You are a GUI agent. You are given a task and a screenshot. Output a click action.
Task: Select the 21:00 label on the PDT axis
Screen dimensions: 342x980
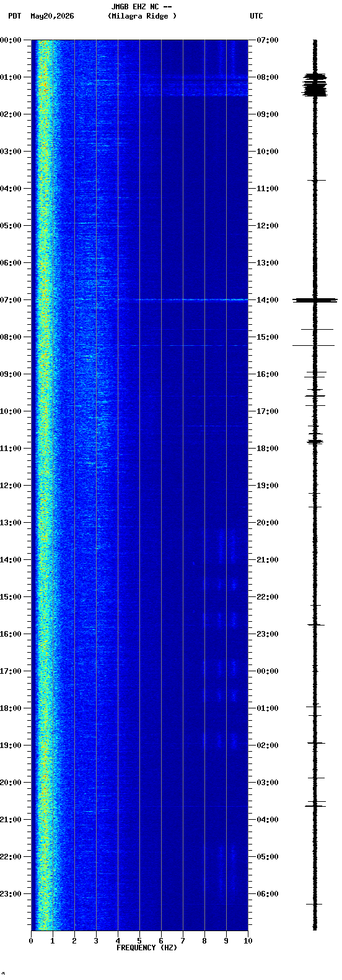coord(11,820)
